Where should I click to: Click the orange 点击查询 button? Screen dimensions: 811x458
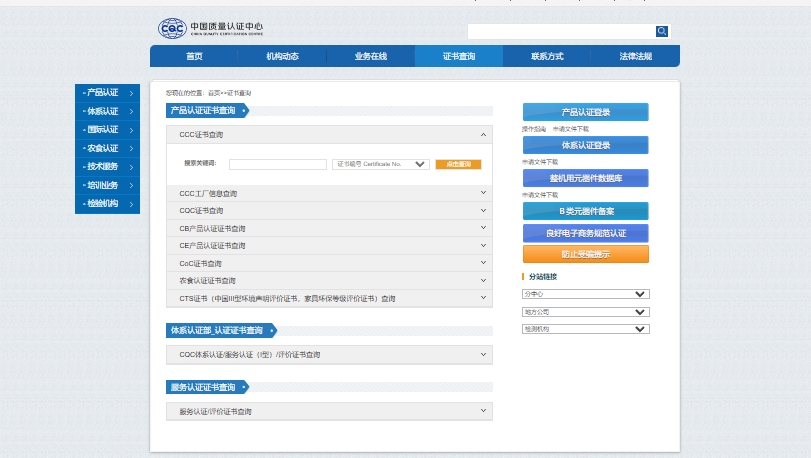tap(459, 164)
